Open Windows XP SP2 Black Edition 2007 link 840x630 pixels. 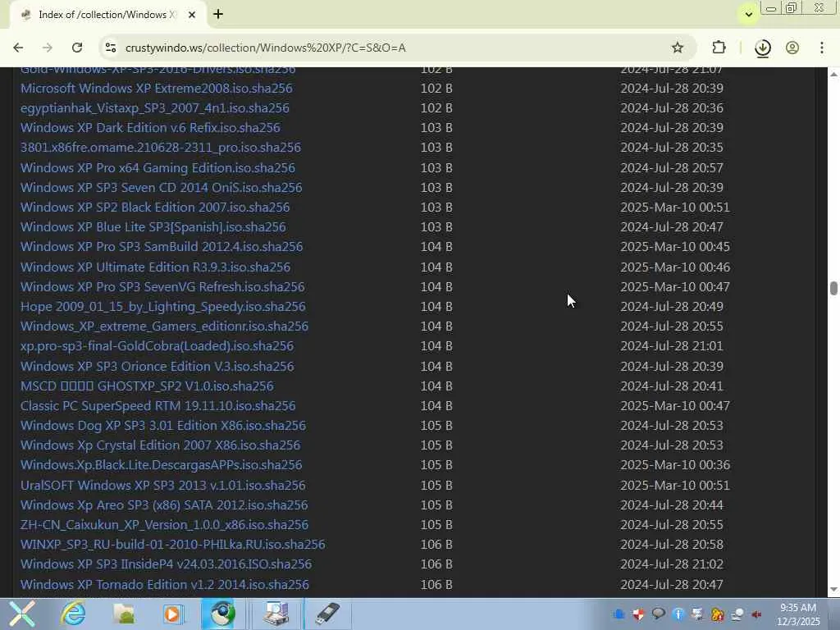[155, 208]
